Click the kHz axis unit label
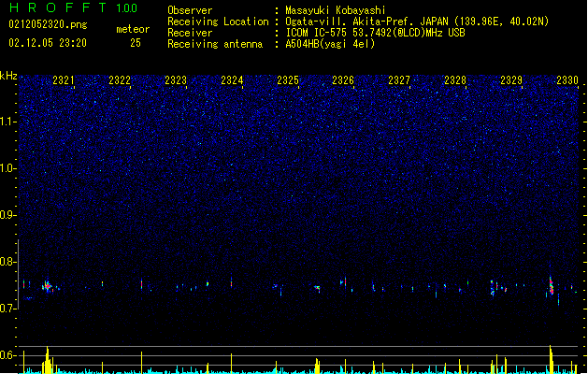 tap(8, 76)
